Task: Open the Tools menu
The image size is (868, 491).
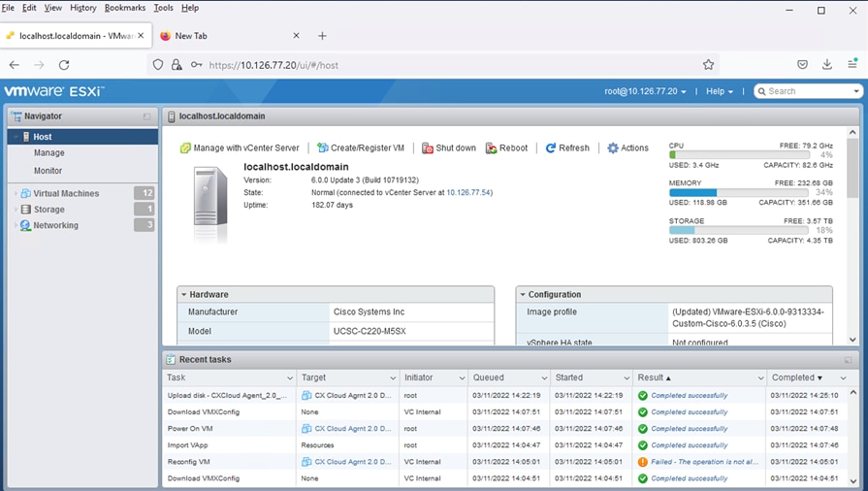Action: coord(163,8)
